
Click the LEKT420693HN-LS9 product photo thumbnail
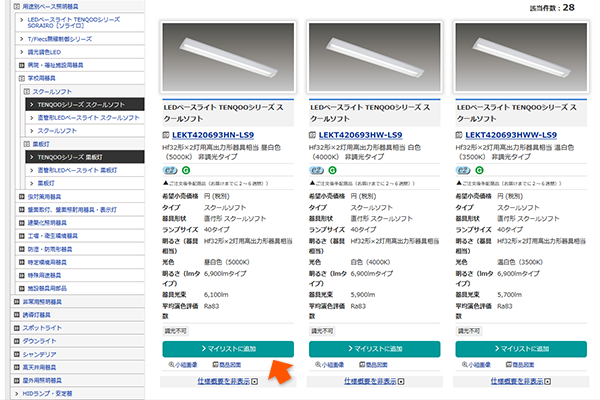(x=228, y=57)
